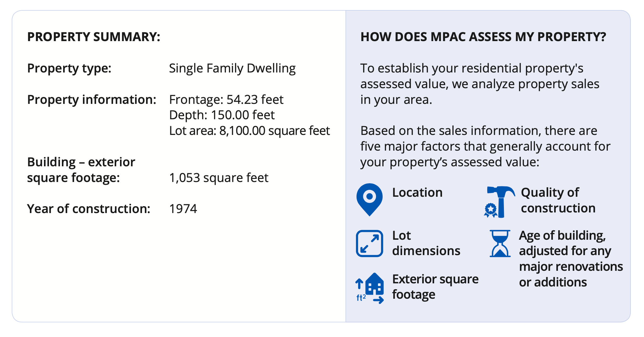Click the Lot dimensions label text
This screenshot has width=644, height=337.
(x=426, y=243)
